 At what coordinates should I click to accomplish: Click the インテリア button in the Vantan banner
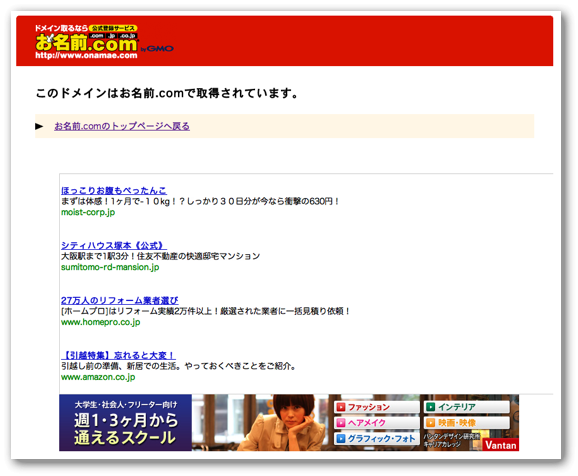(x=467, y=407)
